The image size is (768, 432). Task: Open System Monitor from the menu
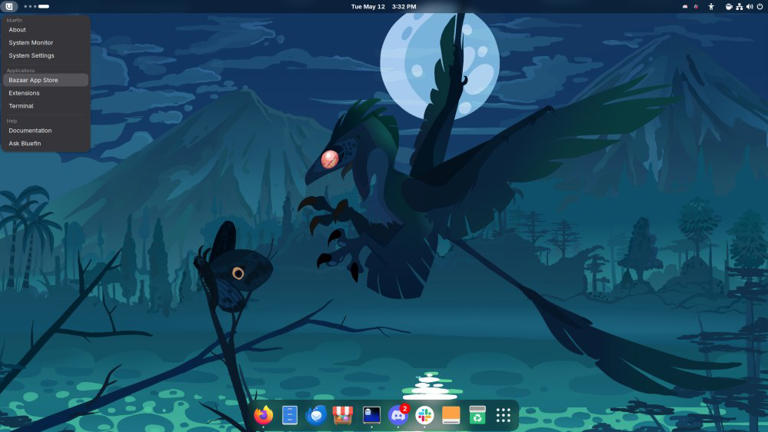(46, 43)
